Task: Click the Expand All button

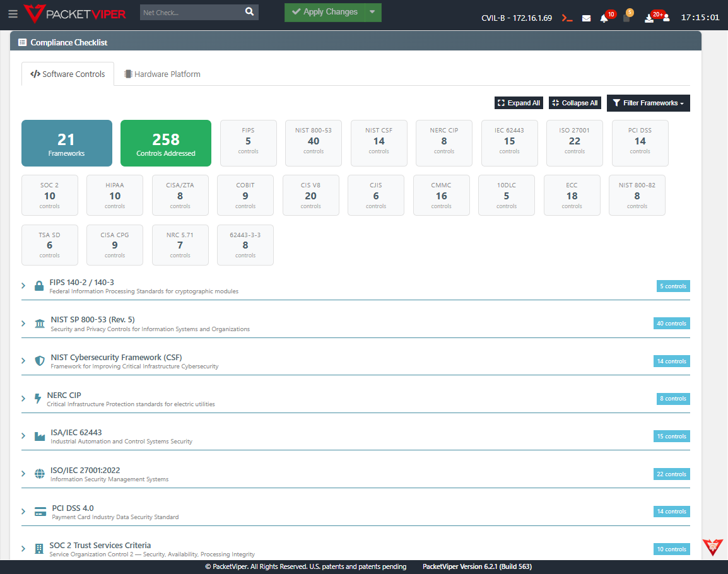Action: [519, 103]
